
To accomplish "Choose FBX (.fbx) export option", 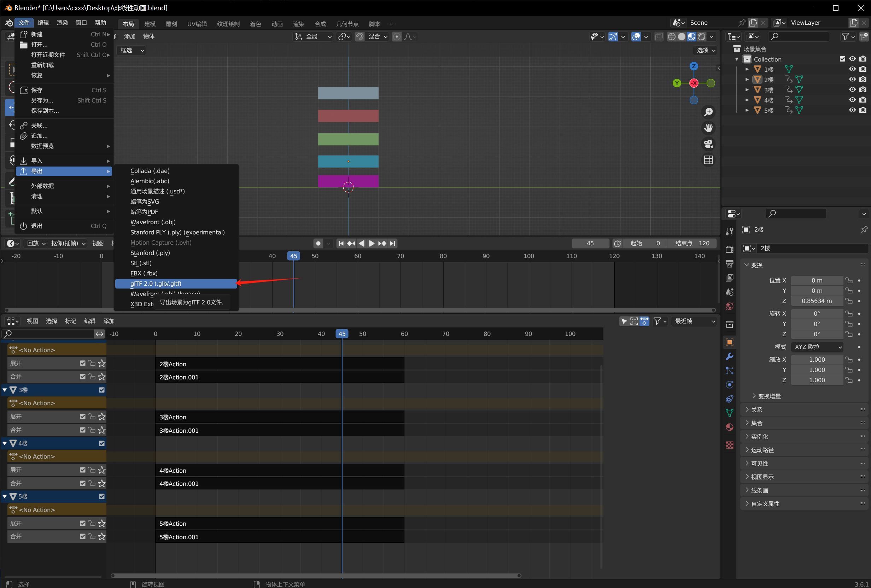I will 144,273.
